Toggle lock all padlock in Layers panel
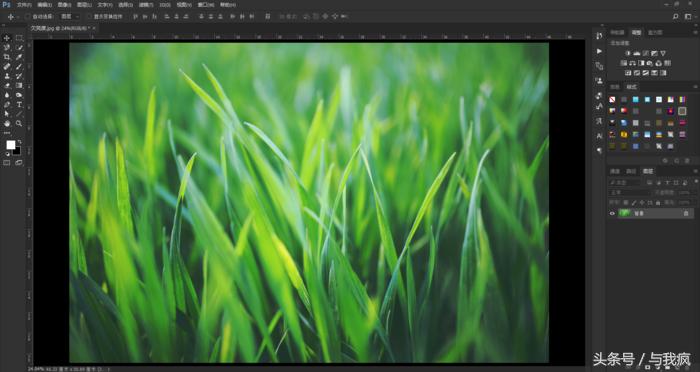 point(658,202)
